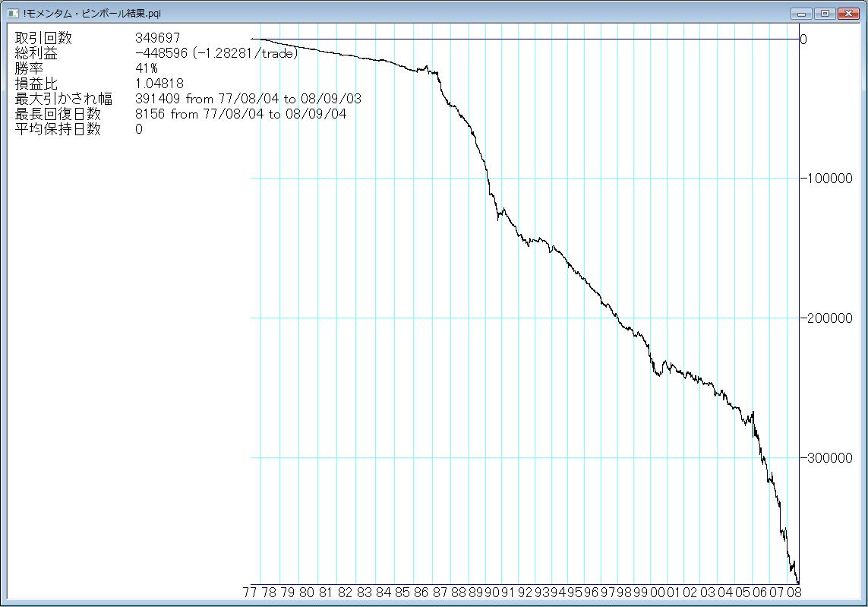Image resolution: width=868 pixels, height=607 pixels.
Task: Select the 取引回数 label
Action: [x=43, y=38]
